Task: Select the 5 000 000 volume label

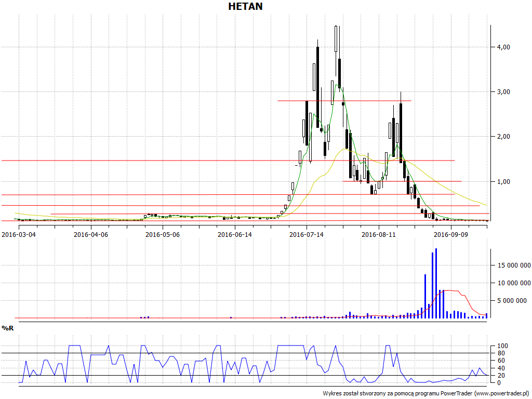Action: click(513, 301)
